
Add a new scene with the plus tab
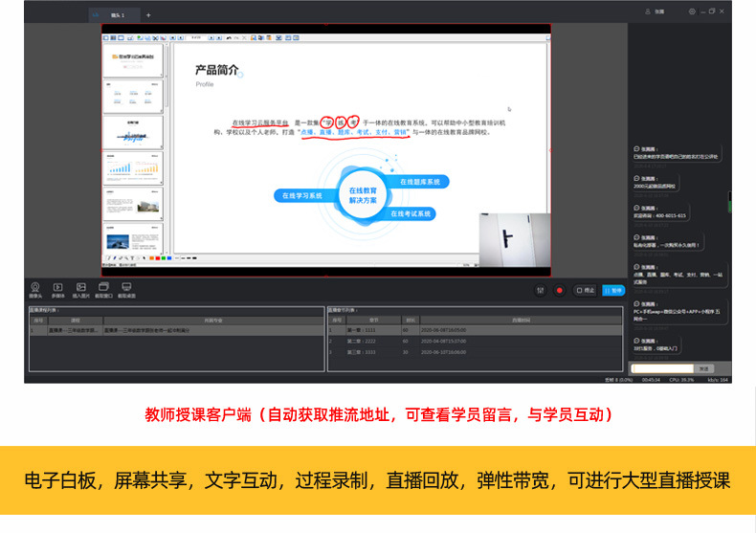148,15
